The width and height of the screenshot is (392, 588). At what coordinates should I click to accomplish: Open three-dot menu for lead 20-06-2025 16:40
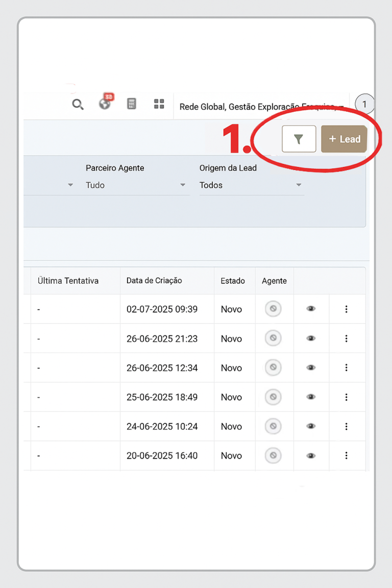point(347,455)
